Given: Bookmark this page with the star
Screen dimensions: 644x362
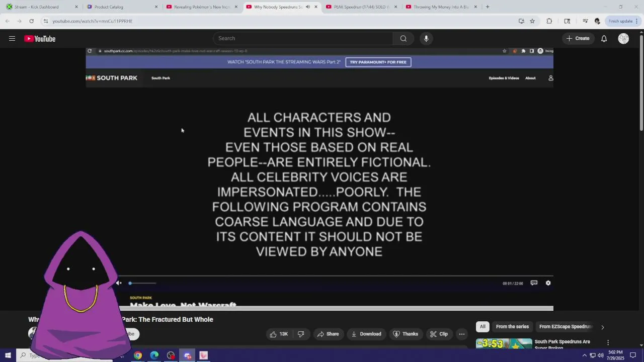Looking at the screenshot, I should pyautogui.click(x=532, y=21).
